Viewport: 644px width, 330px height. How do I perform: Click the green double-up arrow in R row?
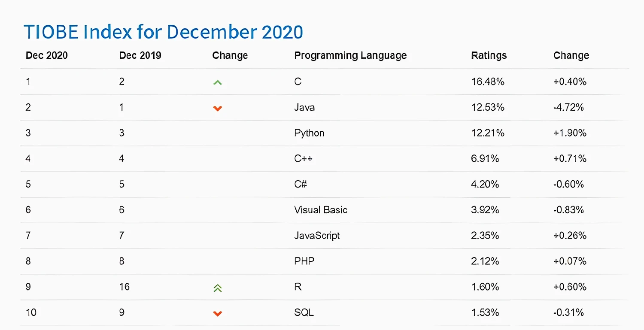[218, 288]
